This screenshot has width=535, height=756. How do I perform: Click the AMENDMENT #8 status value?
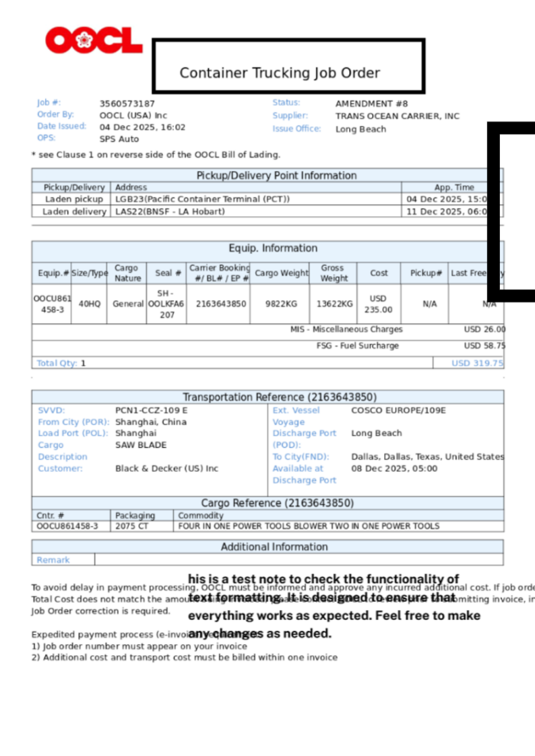371,104
